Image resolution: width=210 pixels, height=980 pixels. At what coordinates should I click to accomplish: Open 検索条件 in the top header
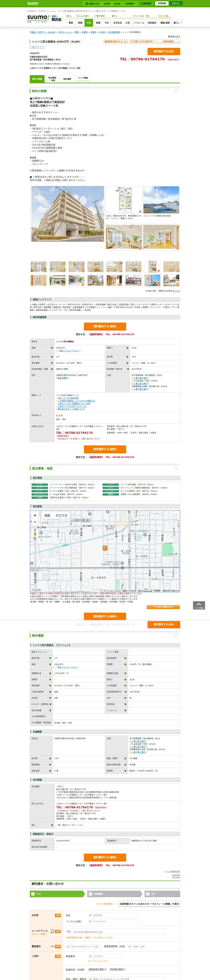pyautogui.click(x=129, y=3)
